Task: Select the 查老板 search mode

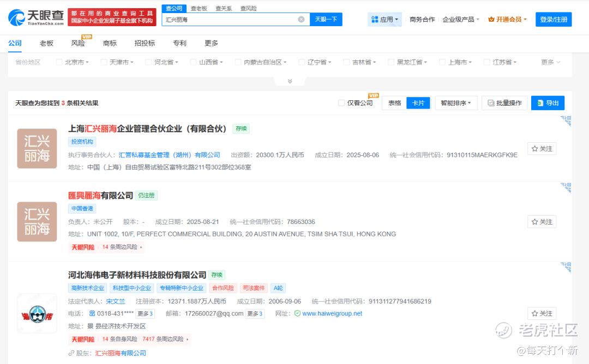Action: coord(199,8)
